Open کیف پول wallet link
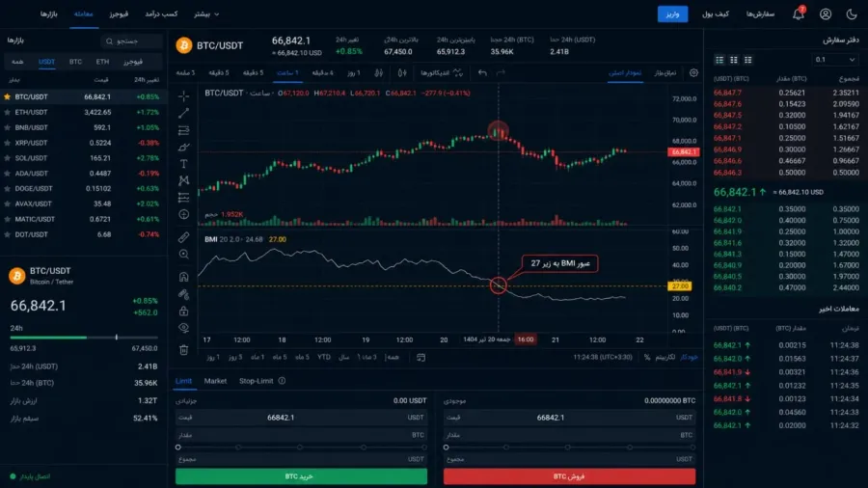 [x=716, y=14]
